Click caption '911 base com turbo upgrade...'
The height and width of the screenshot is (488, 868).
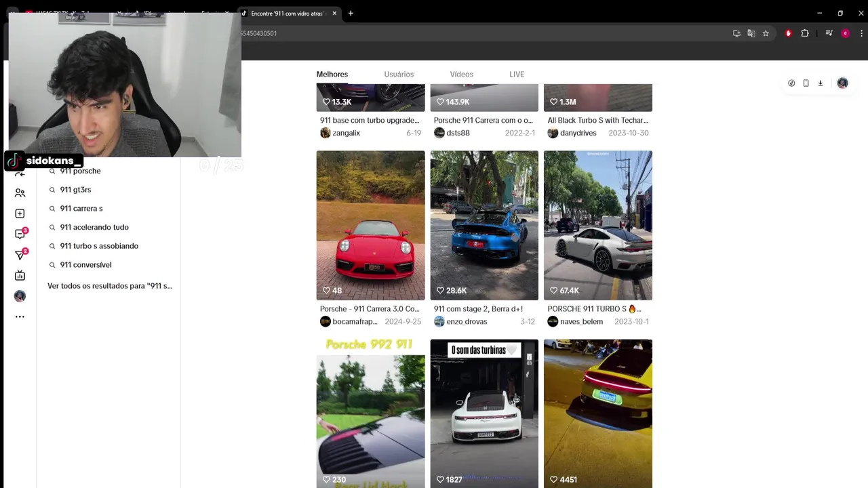coord(370,121)
